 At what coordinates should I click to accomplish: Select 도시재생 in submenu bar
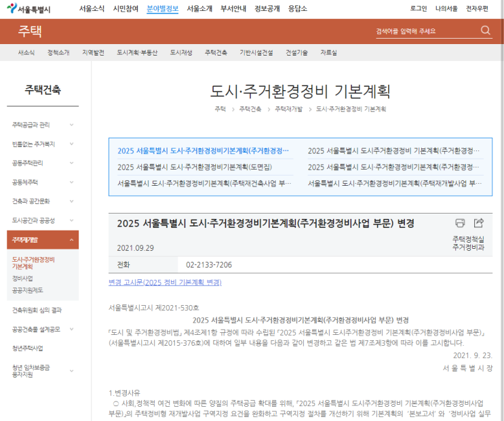pyautogui.click(x=181, y=53)
